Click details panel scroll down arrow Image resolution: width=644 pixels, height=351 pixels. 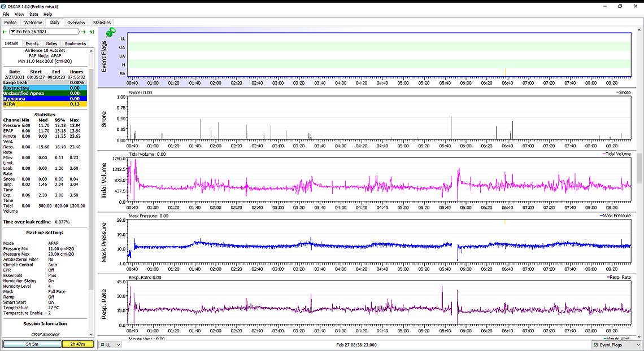(x=91, y=335)
